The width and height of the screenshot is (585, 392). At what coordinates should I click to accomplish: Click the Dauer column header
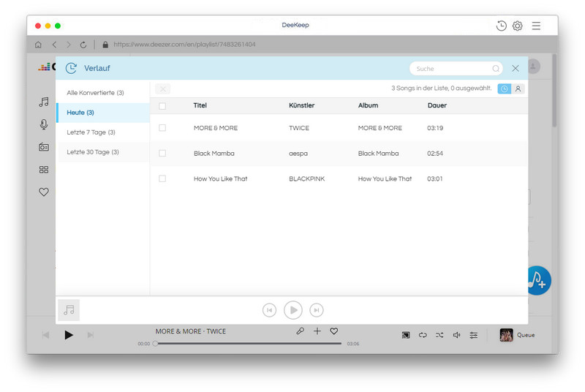pos(437,105)
